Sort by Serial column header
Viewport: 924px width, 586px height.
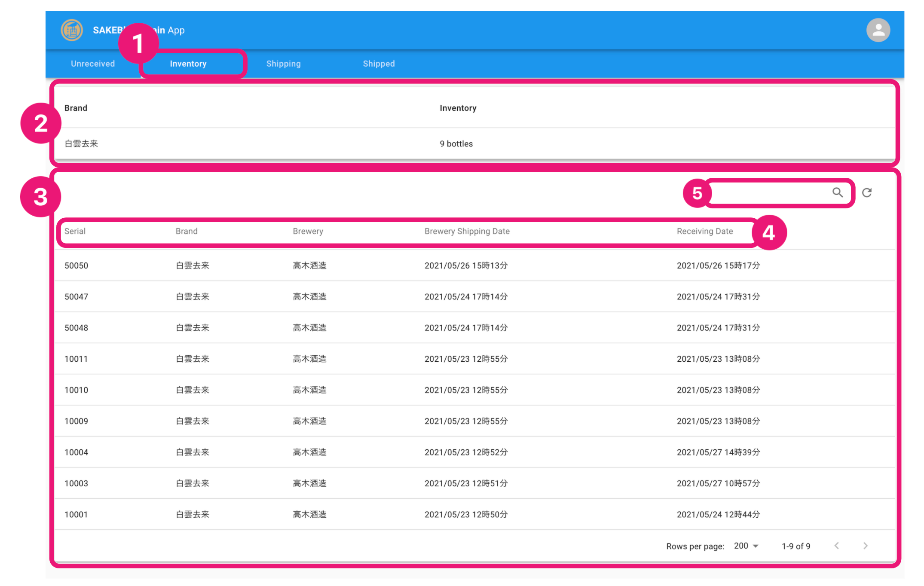[75, 231]
